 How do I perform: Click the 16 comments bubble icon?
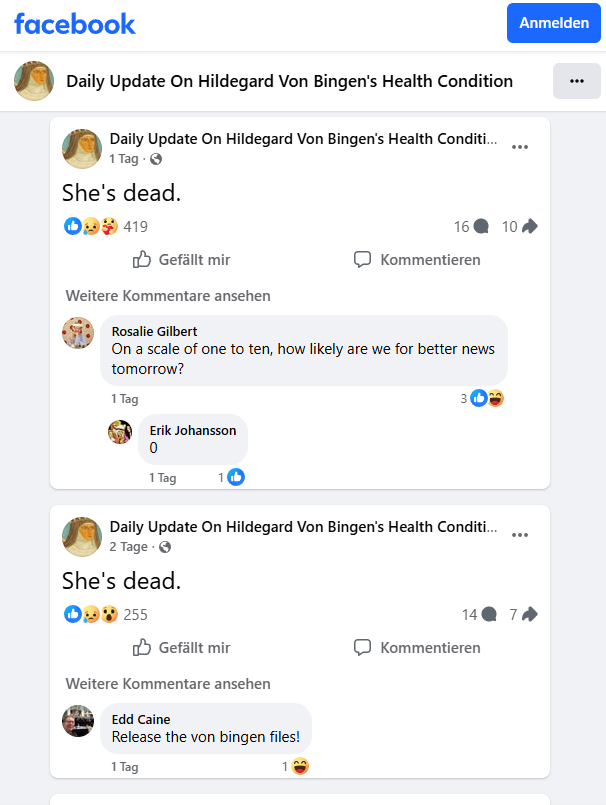tap(481, 226)
